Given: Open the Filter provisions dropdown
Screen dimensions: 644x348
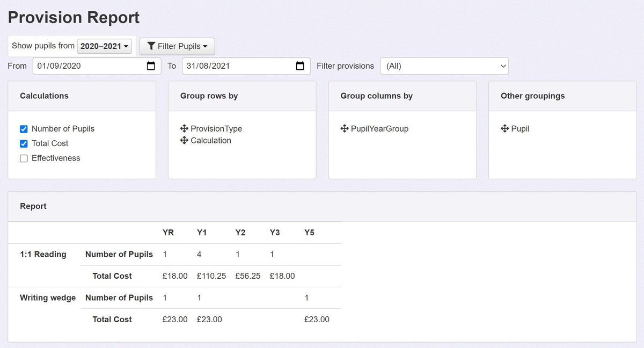Looking at the screenshot, I should [x=445, y=66].
